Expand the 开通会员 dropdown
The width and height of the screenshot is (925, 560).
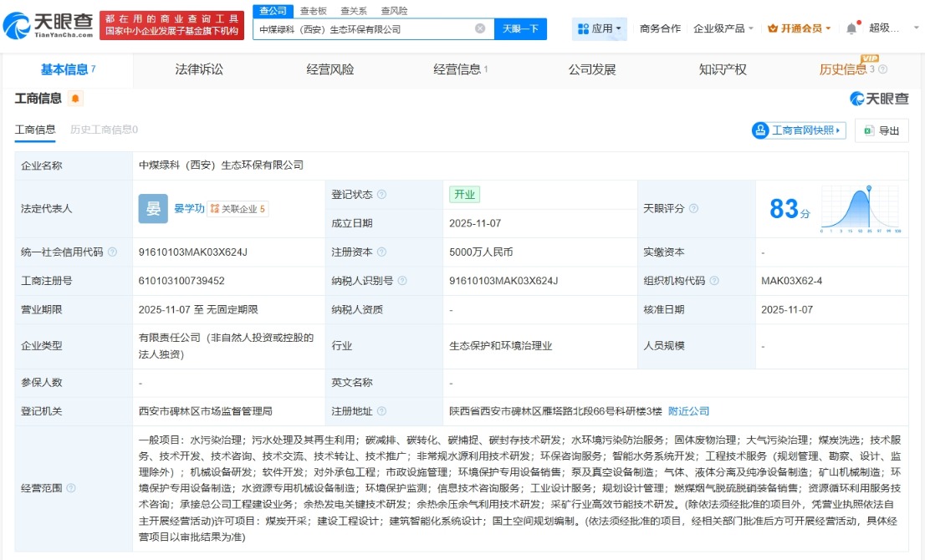pyautogui.click(x=800, y=28)
